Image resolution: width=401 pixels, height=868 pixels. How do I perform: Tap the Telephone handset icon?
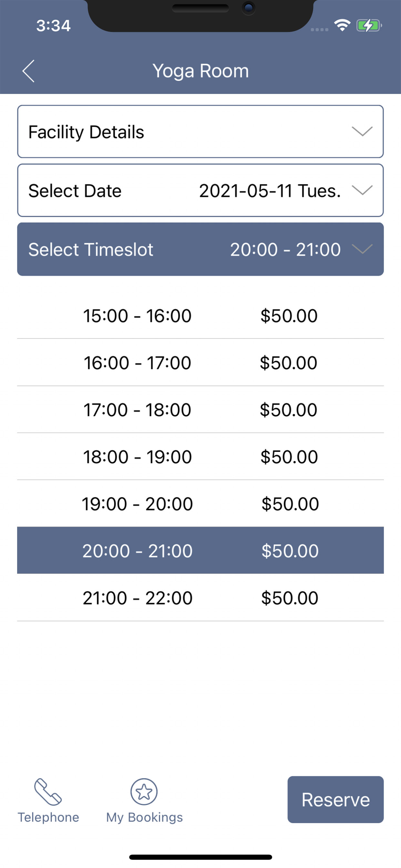pyautogui.click(x=48, y=791)
